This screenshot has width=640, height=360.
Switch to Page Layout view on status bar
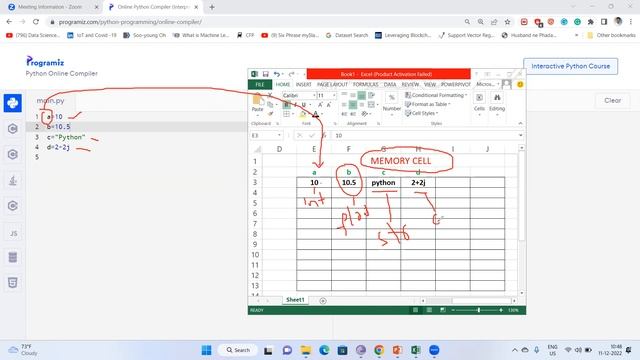(x=429, y=310)
